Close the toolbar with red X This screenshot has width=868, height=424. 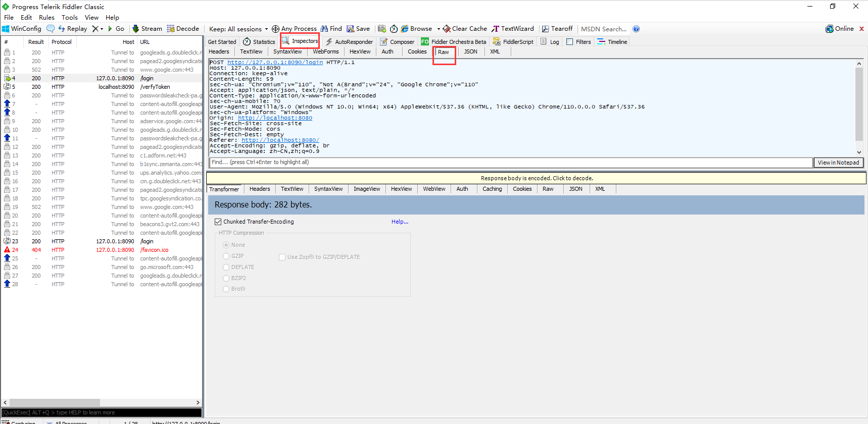point(861,29)
